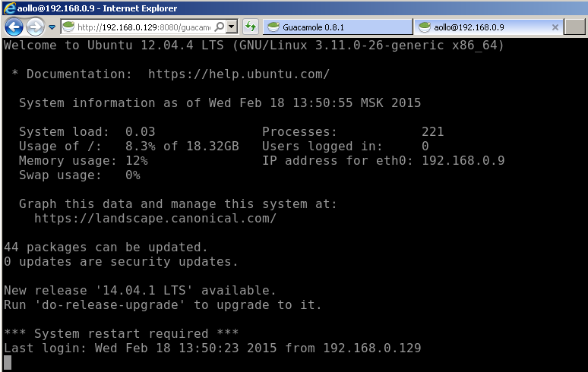Click the search magnifier in address bar
This screenshot has height=372, width=588.
tap(220, 27)
